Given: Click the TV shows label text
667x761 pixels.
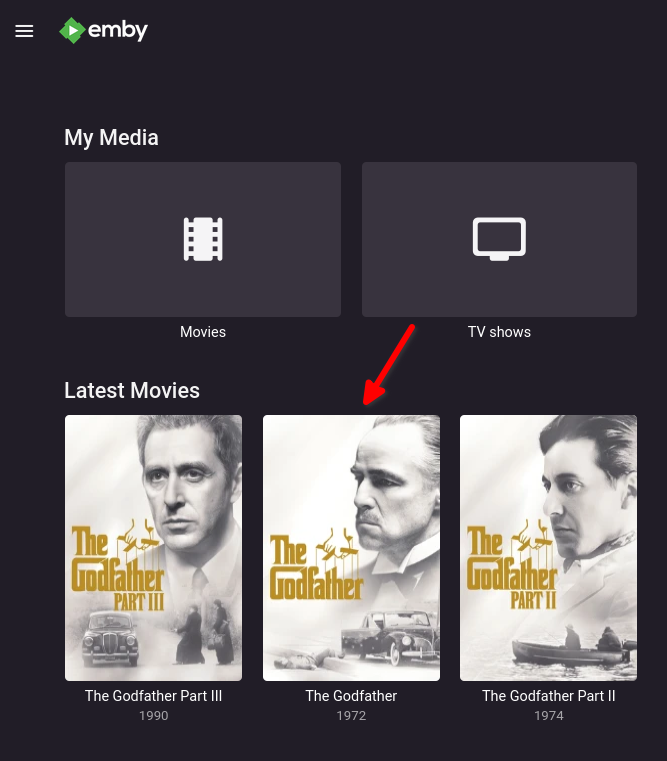Looking at the screenshot, I should click(x=499, y=332).
